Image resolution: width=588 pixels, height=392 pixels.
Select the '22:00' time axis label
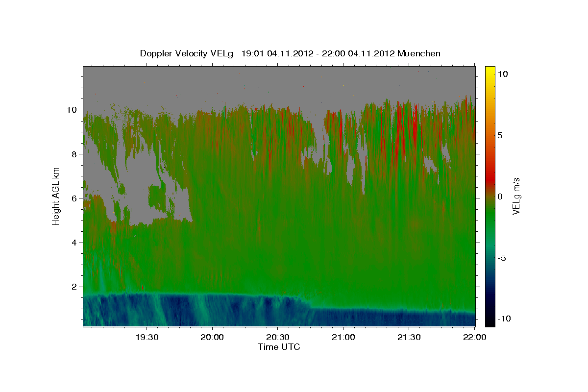point(474,337)
